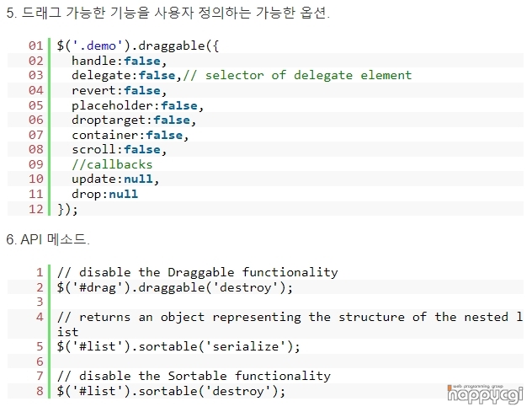Click the sortable('destroy') code line
The height and width of the screenshot is (412, 532).
[171, 391]
